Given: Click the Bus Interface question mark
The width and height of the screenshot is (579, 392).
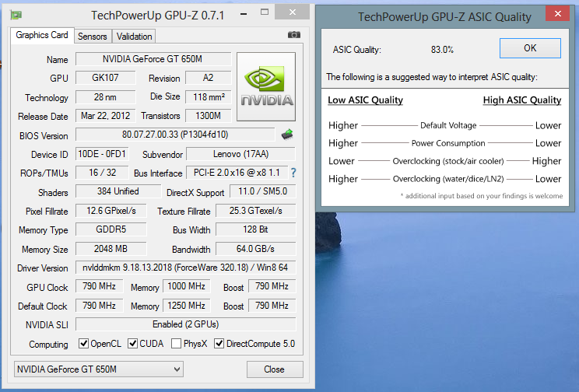Looking at the screenshot, I should point(293,173).
